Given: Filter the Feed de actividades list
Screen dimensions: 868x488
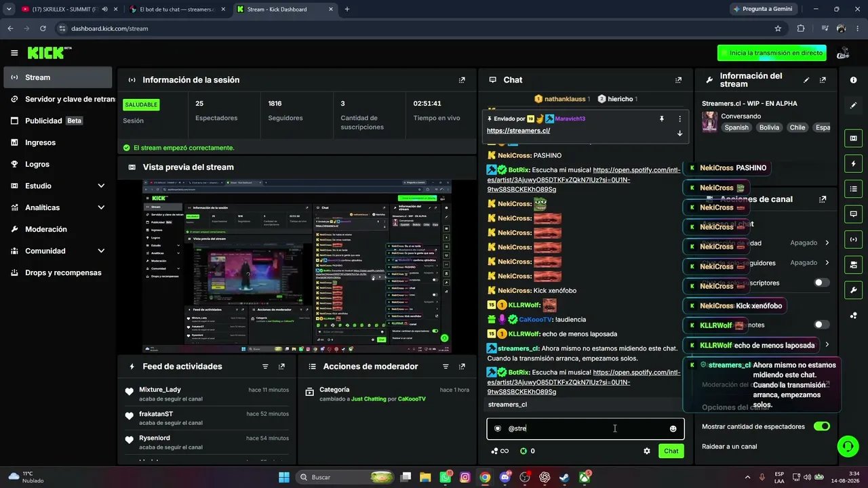Looking at the screenshot, I should pyautogui.click(x=265, y=367).
